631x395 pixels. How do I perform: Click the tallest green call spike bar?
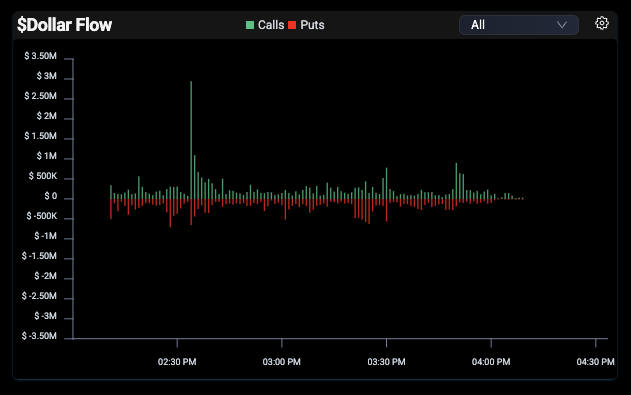click(x=191, y=140)
